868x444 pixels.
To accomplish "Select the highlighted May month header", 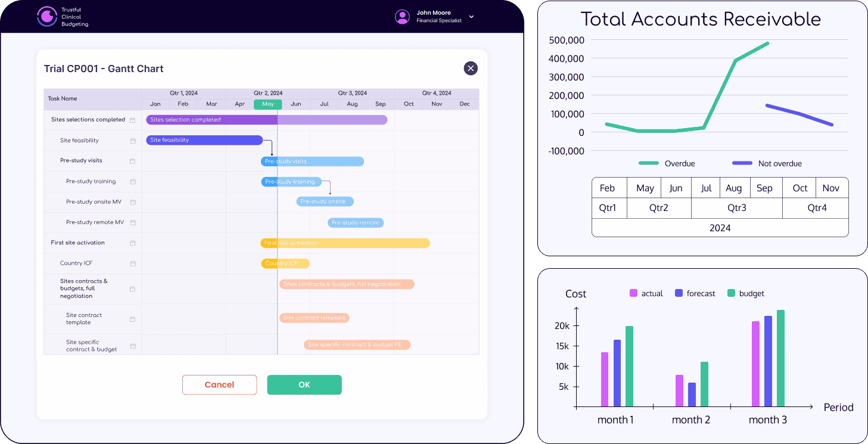I will pyautogui.click(x=267, y=104).
